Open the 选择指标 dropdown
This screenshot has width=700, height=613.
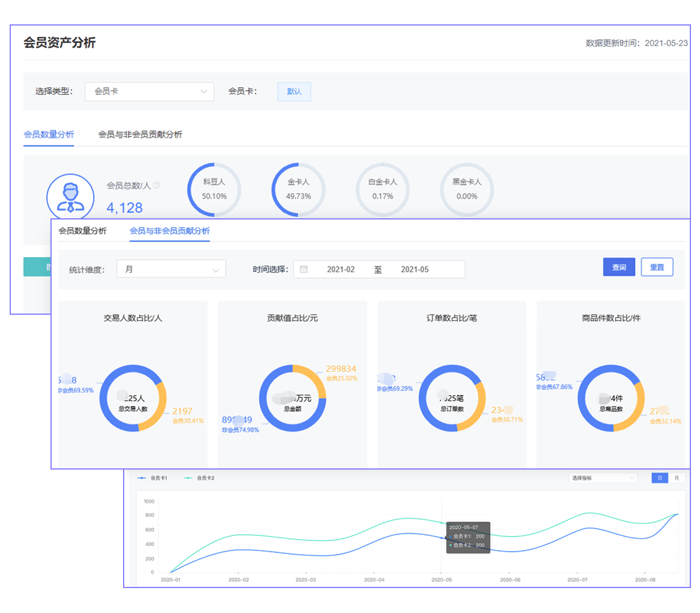click(x=602, y=478)
